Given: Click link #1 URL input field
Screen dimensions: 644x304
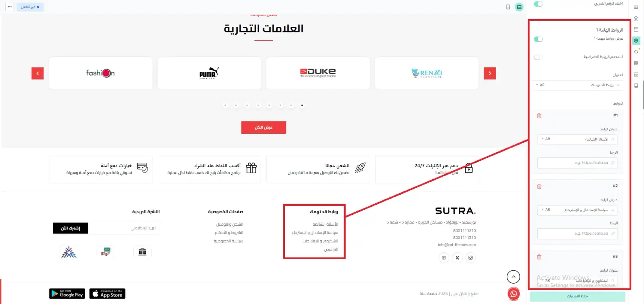Looking at the screenshot, I should coord(577,163).
